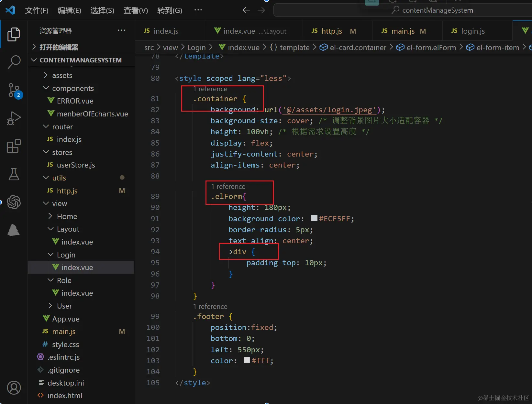532x404 pixels.
Task: Click 'Login' in the breadcrumb
Action: point(196,48)
